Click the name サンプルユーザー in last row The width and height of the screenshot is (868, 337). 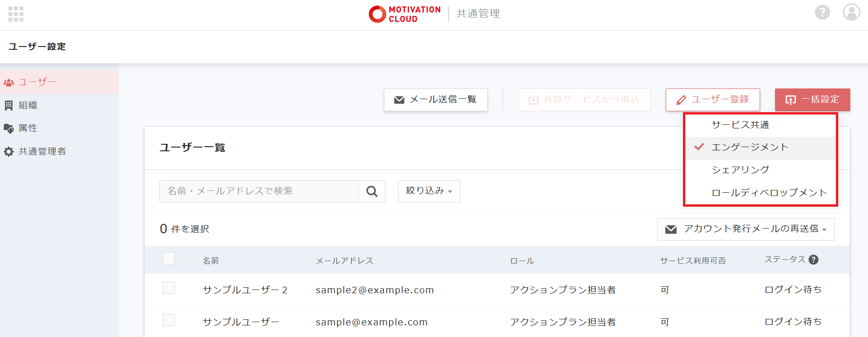[x=241, y=322]
